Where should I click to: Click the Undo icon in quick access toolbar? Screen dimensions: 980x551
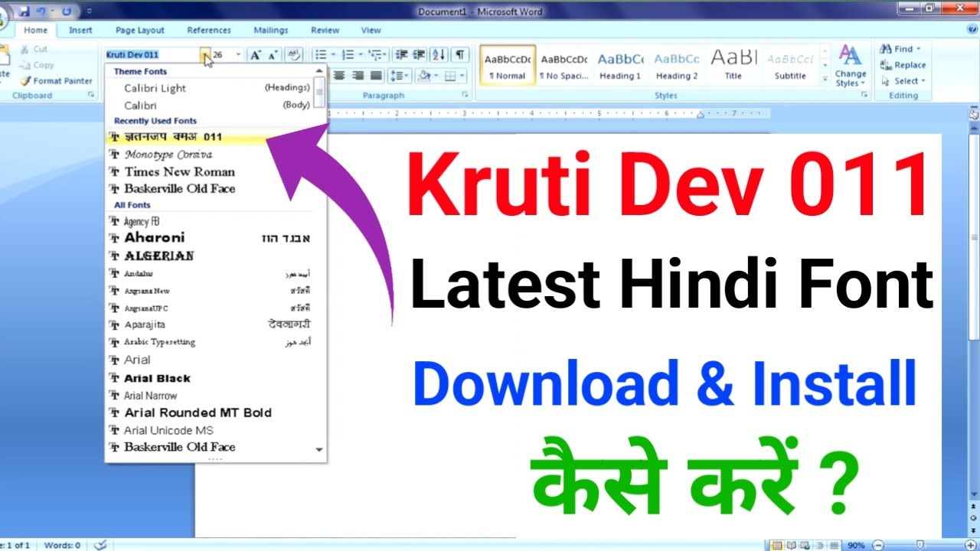[x=41, y=11]
